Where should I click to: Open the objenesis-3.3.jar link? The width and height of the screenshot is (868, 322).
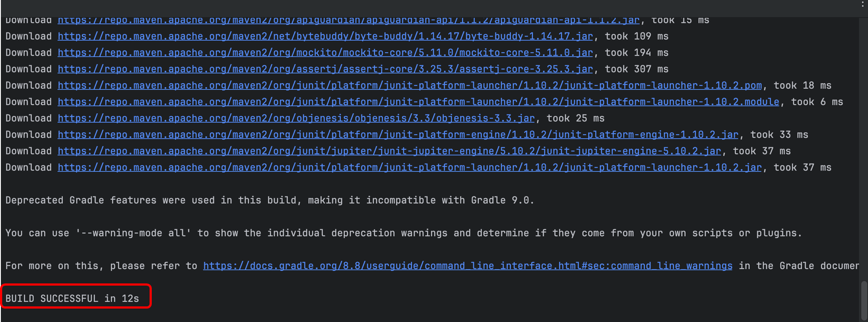296,118
